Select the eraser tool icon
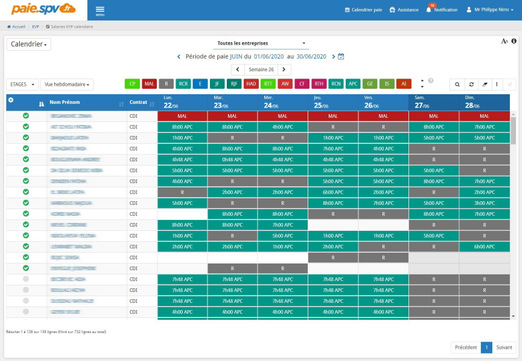The height and width of the screenshot is (361, 522). pos(484,85)
